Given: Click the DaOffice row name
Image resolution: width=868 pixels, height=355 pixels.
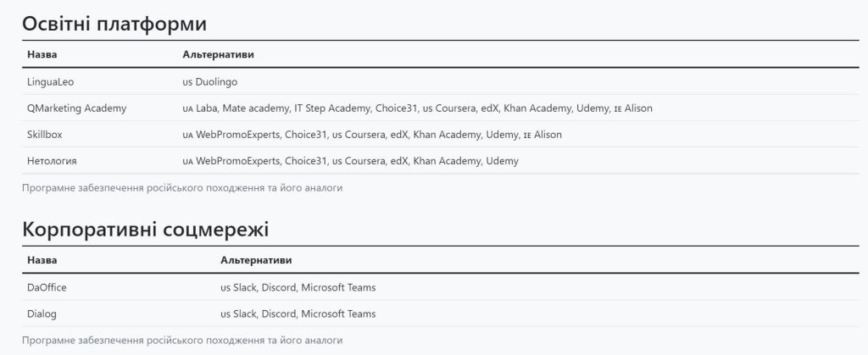Looking at the screenshot, I should pos(47,287).
